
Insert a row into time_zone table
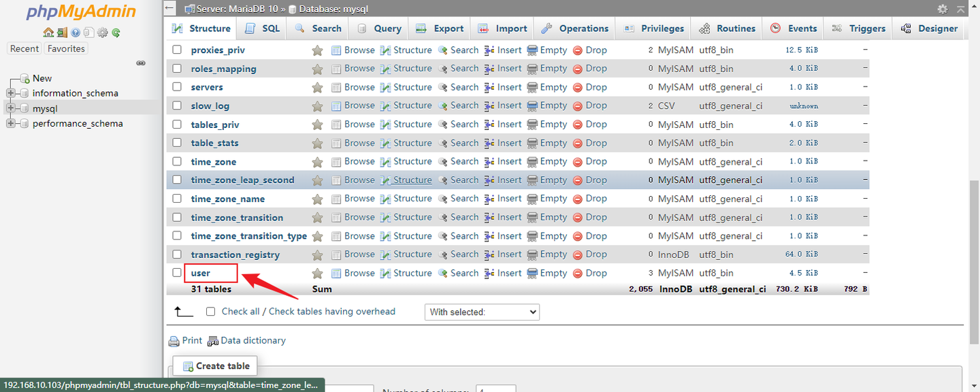click(509, 161)
